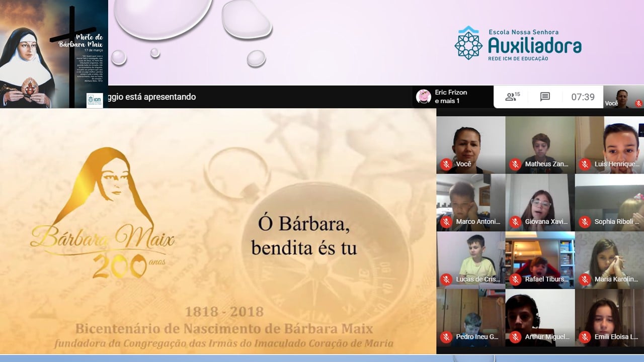Click the muted mic icon on Emili Eloisa's tile
Image resolution: width=644 pixels, height=362 pixels.
pos(585,337)
